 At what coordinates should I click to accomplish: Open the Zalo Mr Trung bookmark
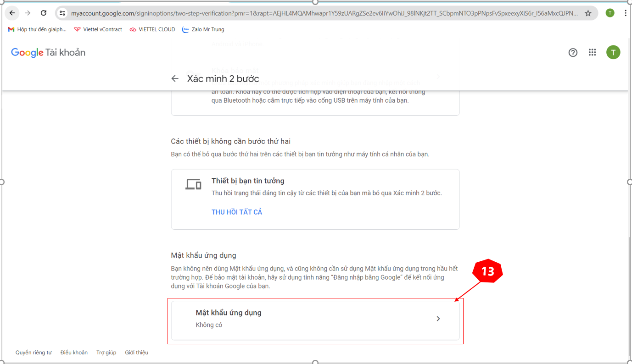pos(203,29)
